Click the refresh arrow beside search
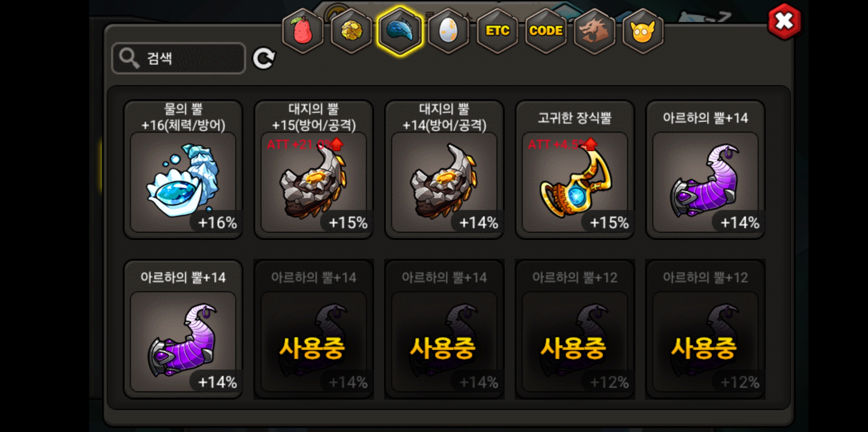 pyautogui.click(x=264, y=58)
